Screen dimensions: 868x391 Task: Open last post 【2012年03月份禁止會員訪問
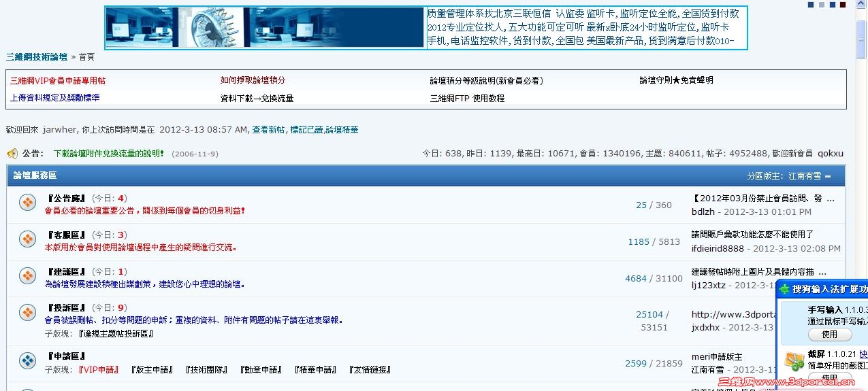coord(762,199)
